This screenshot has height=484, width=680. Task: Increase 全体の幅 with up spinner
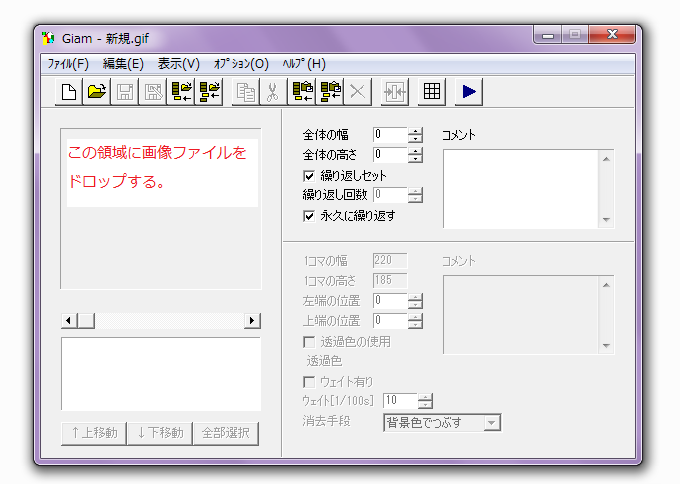(415, 131)
